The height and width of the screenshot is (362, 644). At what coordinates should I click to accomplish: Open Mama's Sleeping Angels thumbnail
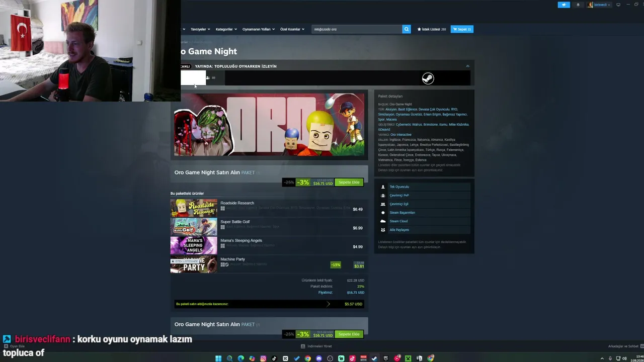(x=194, y=245)
